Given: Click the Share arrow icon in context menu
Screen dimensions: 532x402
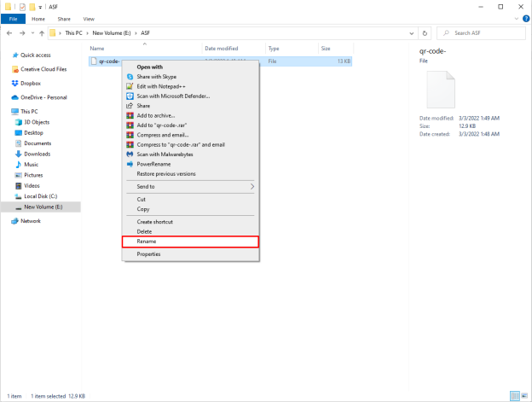Looking at the screenshot, I should click(130, 106).
